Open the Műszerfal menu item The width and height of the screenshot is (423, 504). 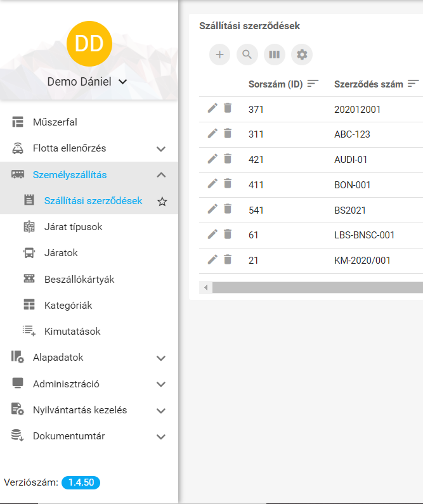pyautogui.click(x=55, y=122)
